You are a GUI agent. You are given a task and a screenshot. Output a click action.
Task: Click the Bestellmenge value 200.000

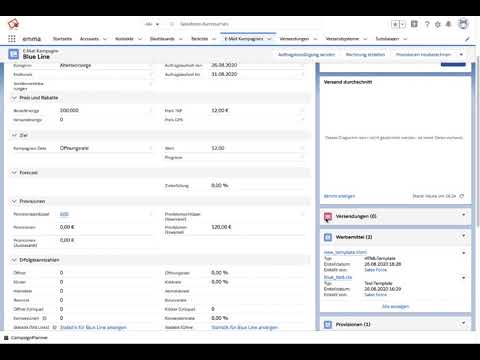coord(69,110)
